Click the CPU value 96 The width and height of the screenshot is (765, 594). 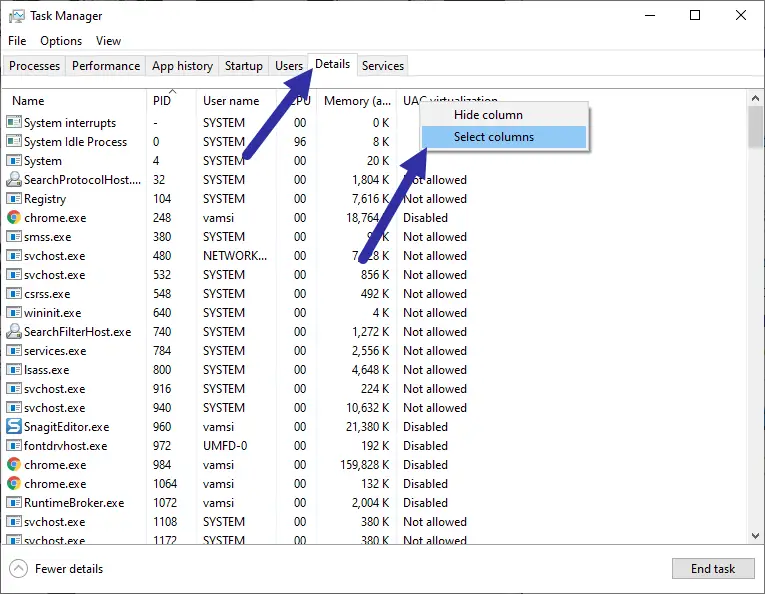300,141
